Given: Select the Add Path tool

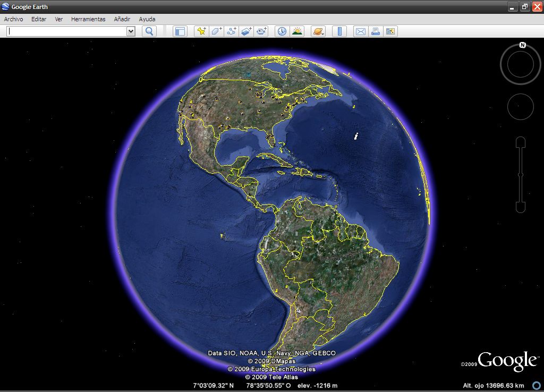Looking at the screenshot, I should 232,31.
